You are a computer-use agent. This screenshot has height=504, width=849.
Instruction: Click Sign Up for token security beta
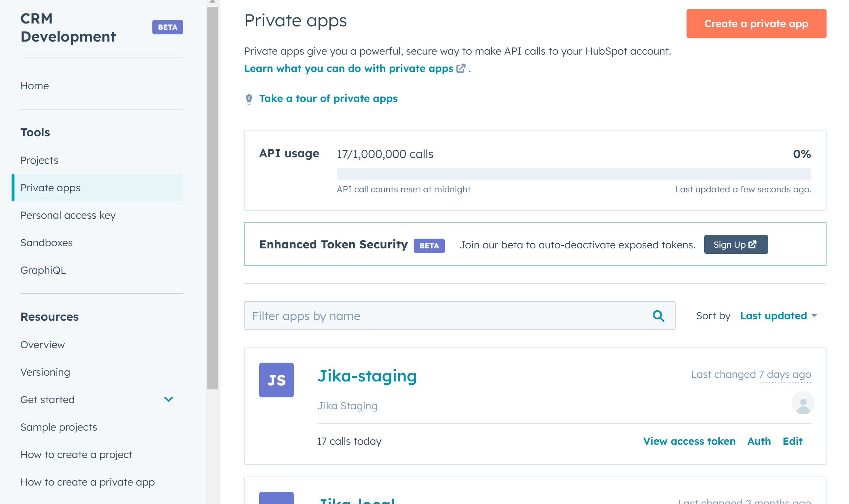click(x=736, y=244)
